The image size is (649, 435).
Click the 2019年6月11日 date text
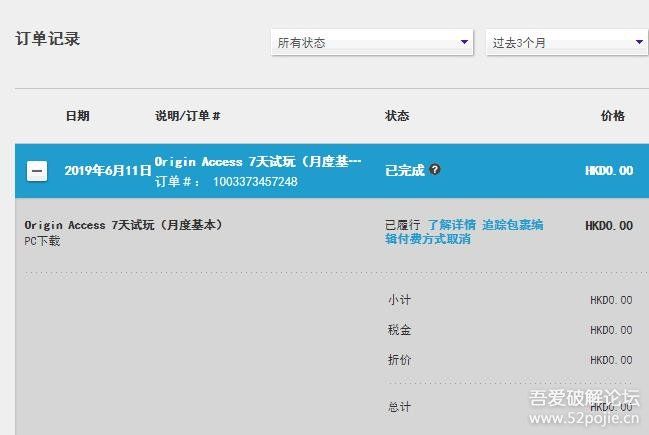click(108, 170)
